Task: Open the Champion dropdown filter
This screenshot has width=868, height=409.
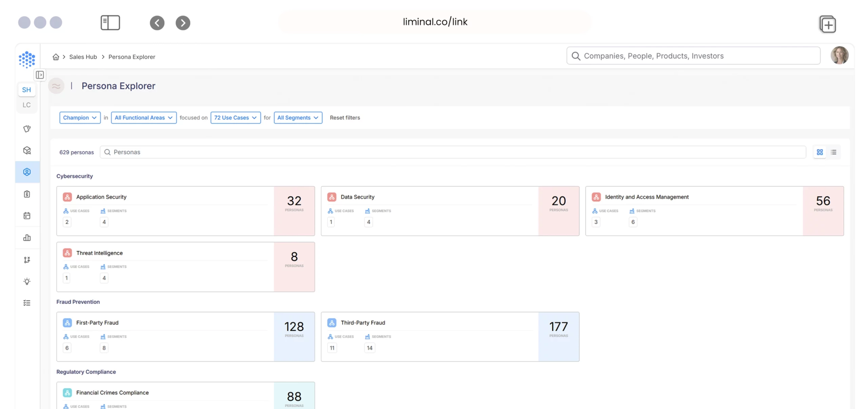Action: click(80, 118)
